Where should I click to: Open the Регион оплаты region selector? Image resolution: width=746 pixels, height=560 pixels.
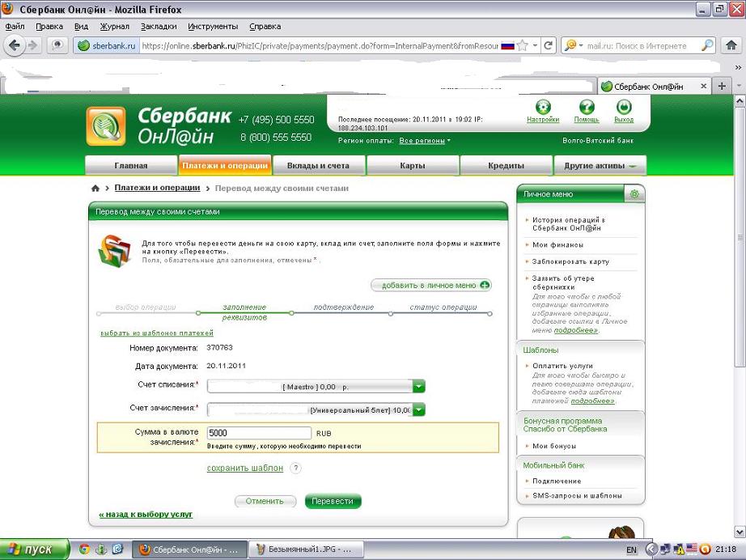[424, 141]
